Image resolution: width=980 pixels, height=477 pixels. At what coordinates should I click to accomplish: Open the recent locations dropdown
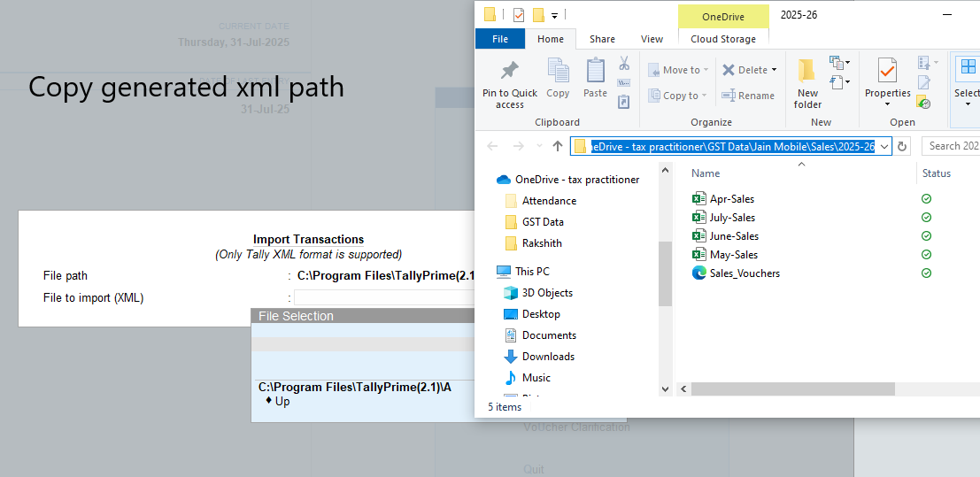[539, 146]
